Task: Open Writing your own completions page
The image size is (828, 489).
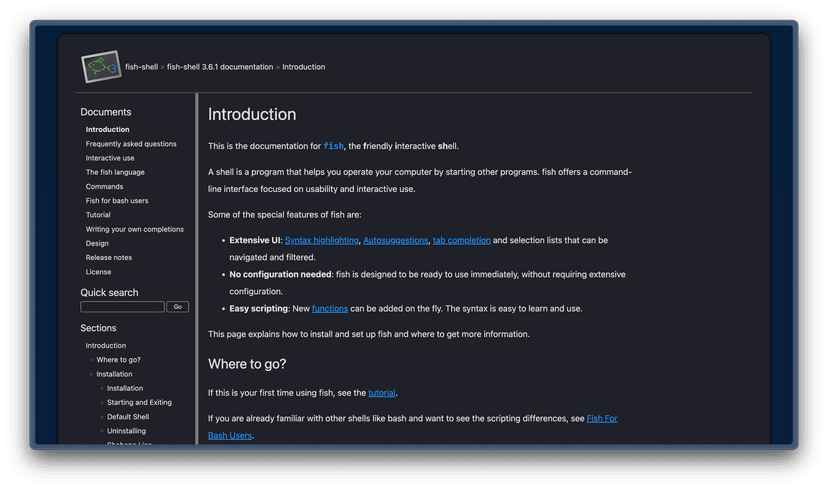Action: point(135,229)
